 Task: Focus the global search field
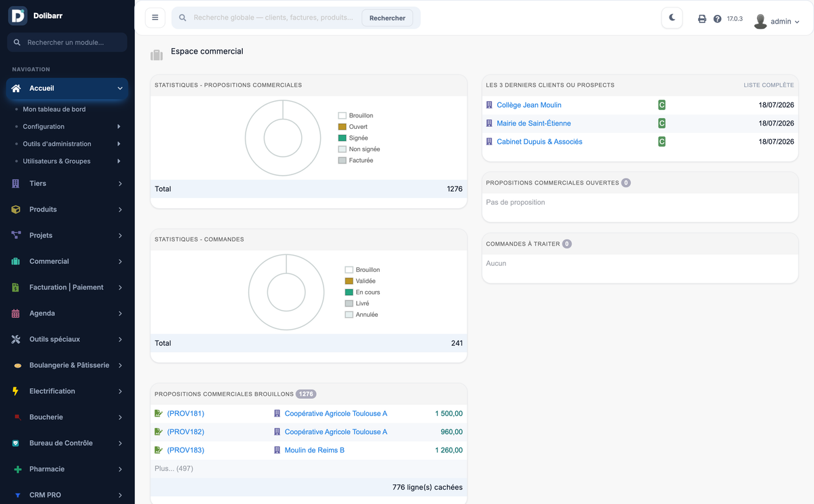point(273,18)
